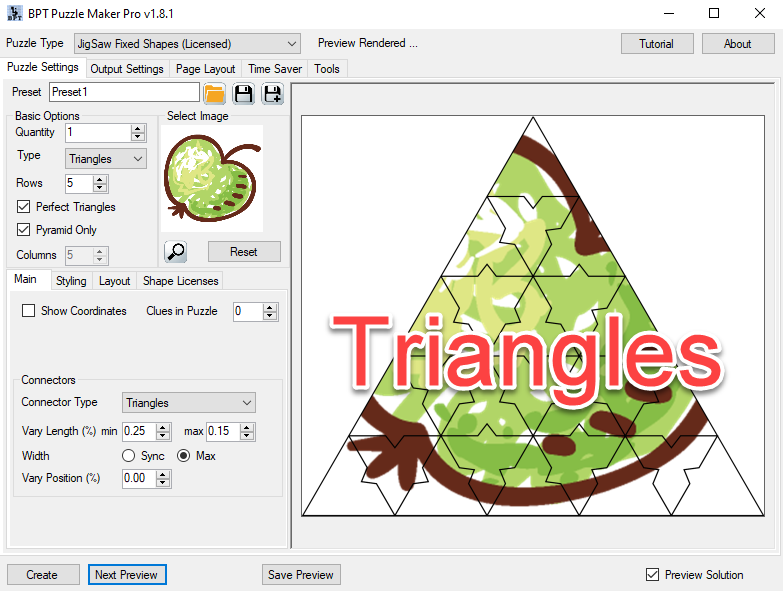Click save-as-new preset icon with plus
Viewport: 783px width, 591px height.
(272, 94)
